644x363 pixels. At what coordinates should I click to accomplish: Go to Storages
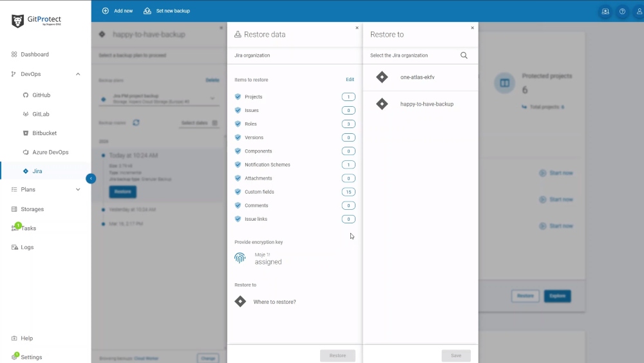coord(32,209)
